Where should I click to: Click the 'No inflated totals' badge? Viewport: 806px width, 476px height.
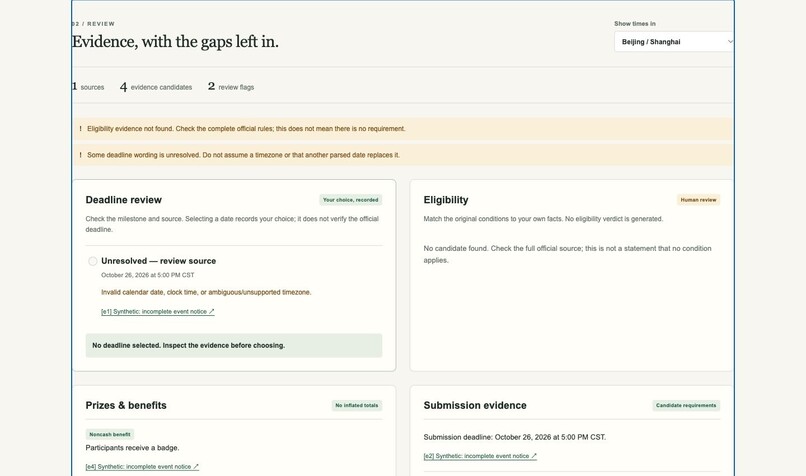tap(357, 406)
